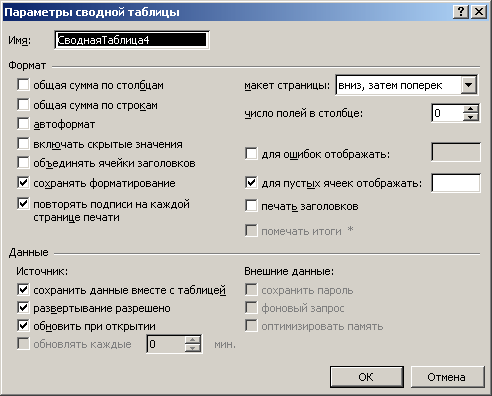Uncheck сохранять форматирование option
This screenshot has height=396, width=492.
click(x=23, y=183)
